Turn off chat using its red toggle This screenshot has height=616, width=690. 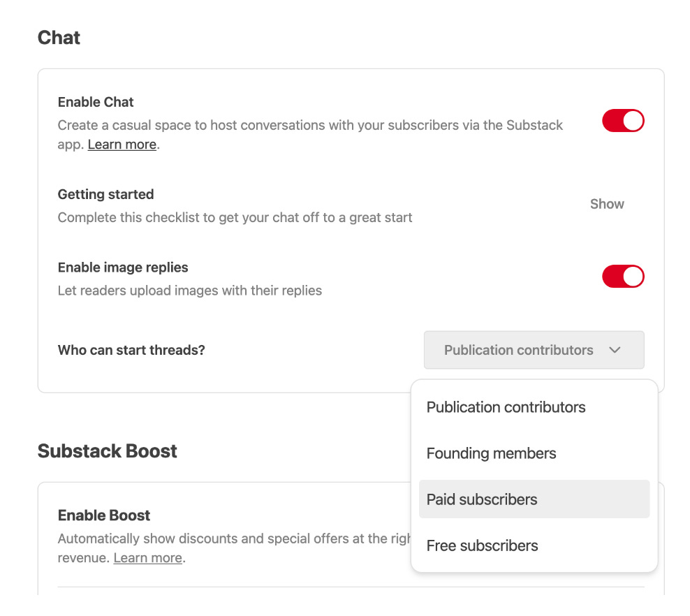[622, 120]
